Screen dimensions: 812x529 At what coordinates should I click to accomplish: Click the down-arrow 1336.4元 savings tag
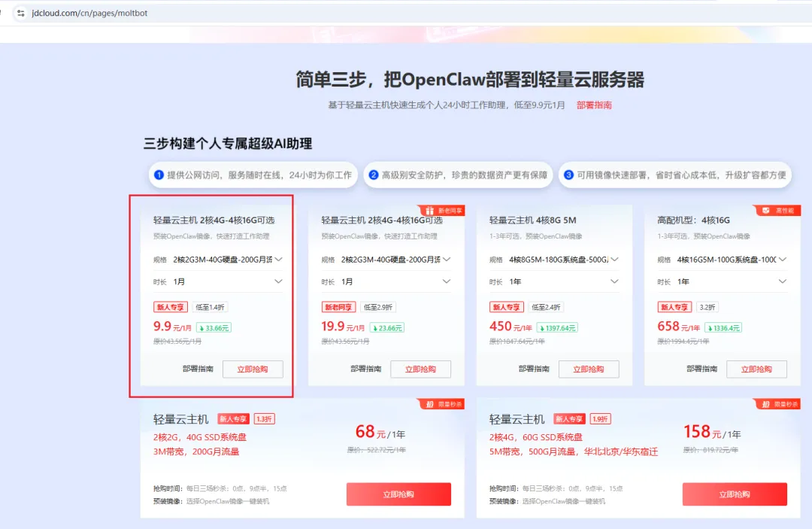723,328
